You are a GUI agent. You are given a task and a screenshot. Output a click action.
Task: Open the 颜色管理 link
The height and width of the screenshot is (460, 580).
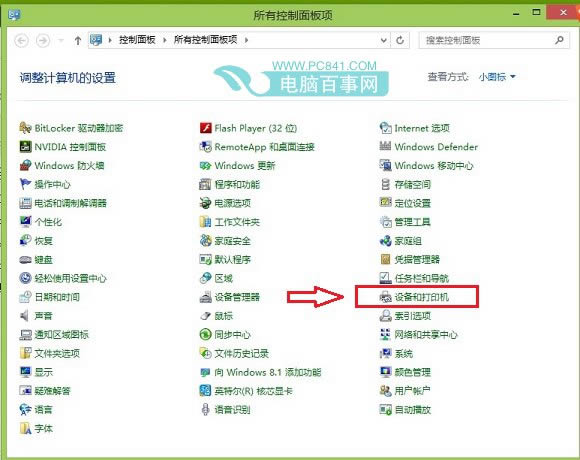coord(412,372)
